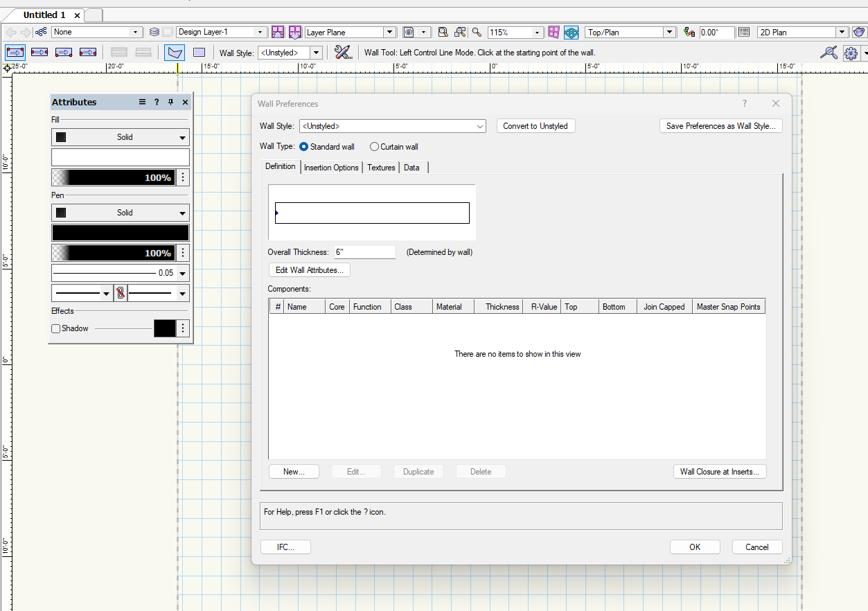Switch to the Right Control Line wall mode
Viewport: 868px width, 611px height.
(x=62, y=52)
